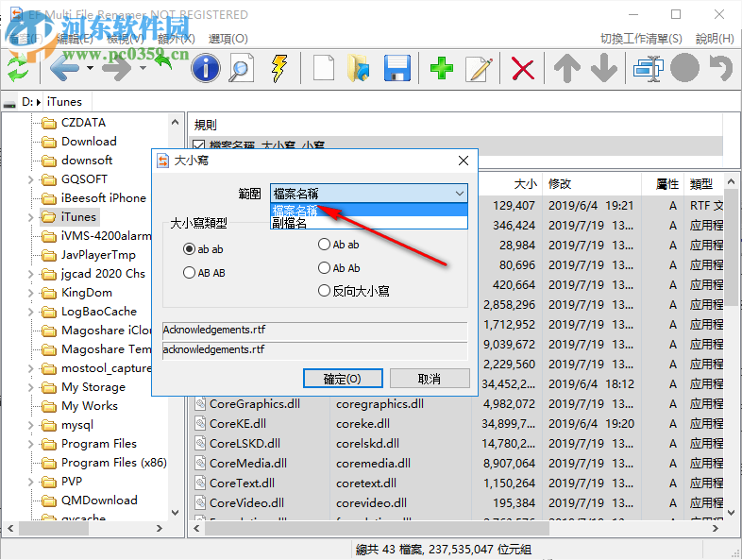This screenshot has height=560, width=742.
Task: Open the 編輯(E) menu
Action: point(75,39)
